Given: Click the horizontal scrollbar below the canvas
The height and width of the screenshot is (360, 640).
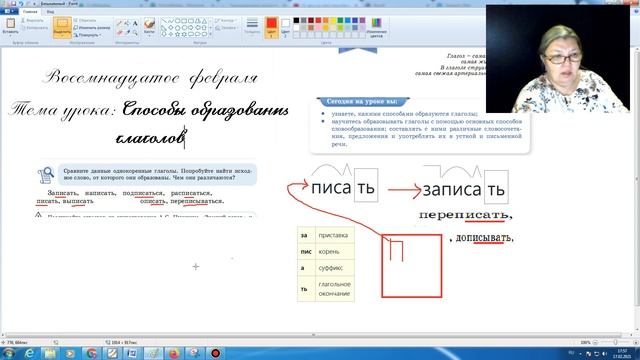Looking at the screenshot, I should click(x=313, y=335).
